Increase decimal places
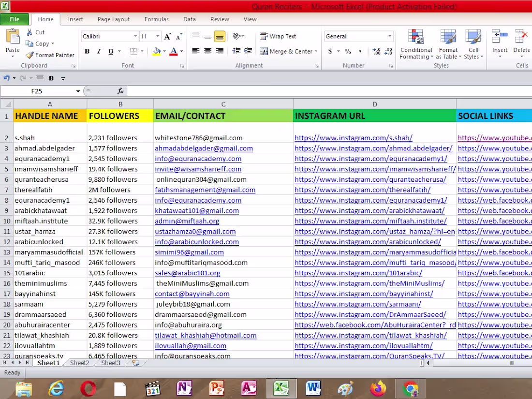 pos(376,51)
